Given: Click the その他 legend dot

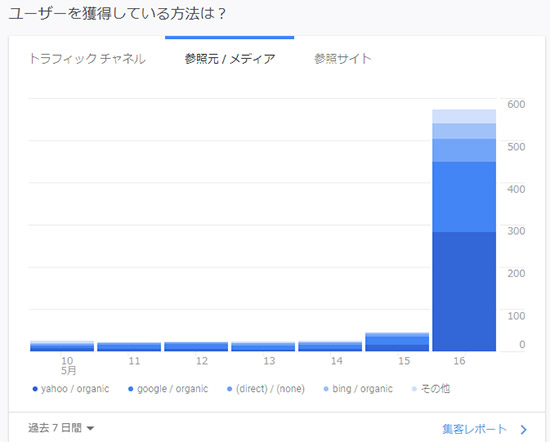Looking at the screenshot, I should click(x=414, y=389).
